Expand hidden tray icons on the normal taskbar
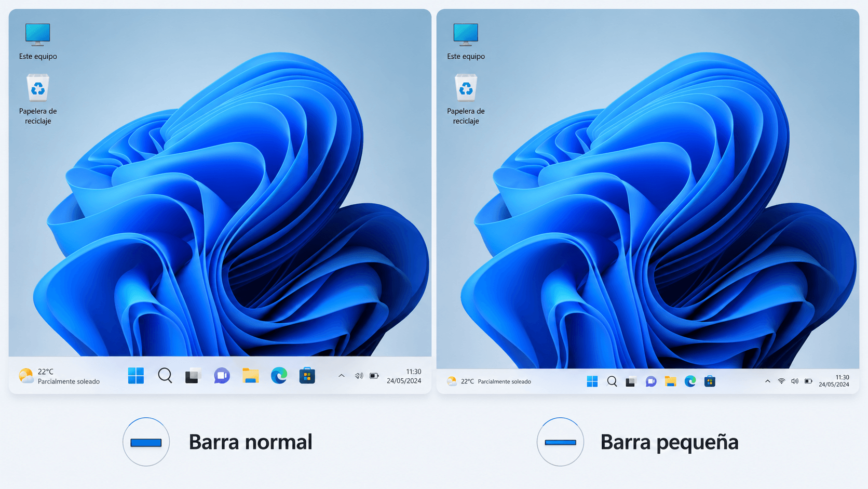This screenshot has height=489, width=868. [x=342, y=376]
